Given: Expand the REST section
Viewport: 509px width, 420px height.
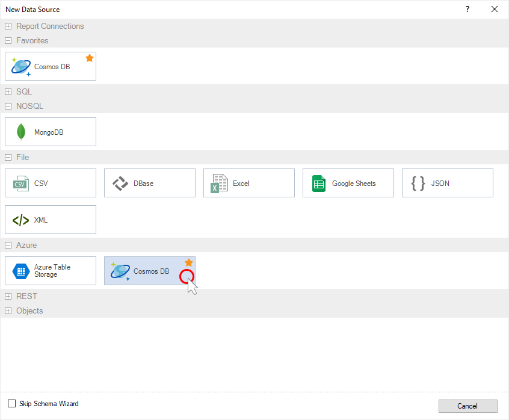Looking at the screenshot, I should pyautogui.click(x=7, y=296).
